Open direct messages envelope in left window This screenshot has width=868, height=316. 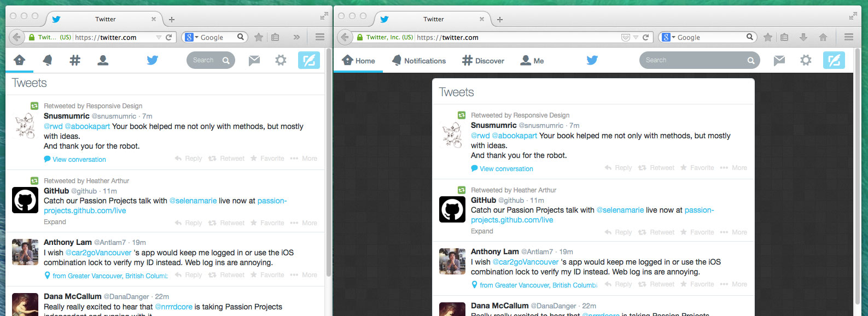254,60
